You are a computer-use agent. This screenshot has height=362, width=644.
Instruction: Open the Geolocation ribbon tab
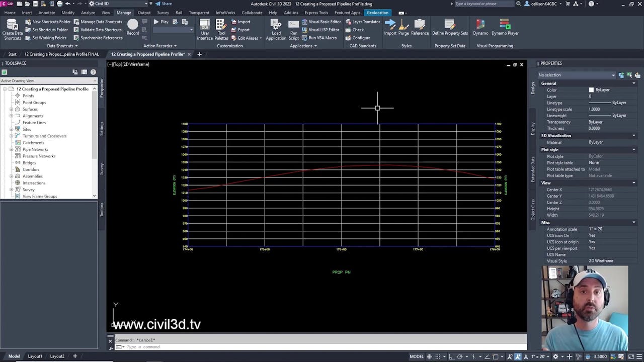[x=377, y=13]
